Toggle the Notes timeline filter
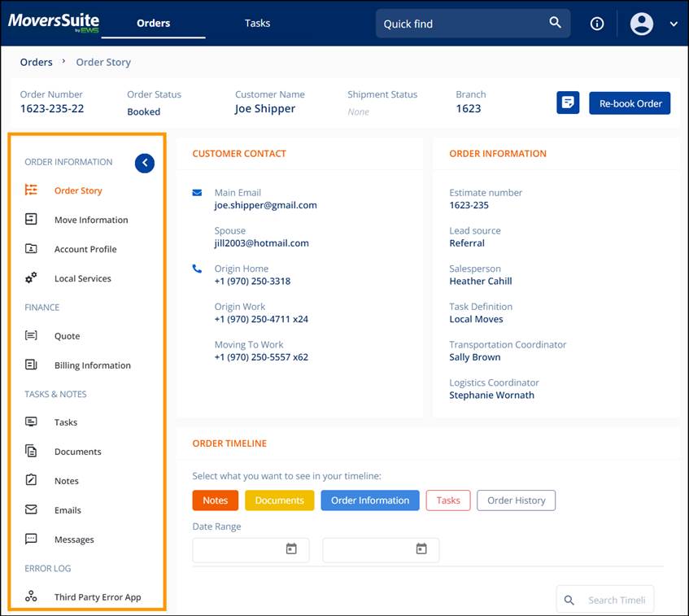This screenshot has width=689, height=616. pos(215,500)
